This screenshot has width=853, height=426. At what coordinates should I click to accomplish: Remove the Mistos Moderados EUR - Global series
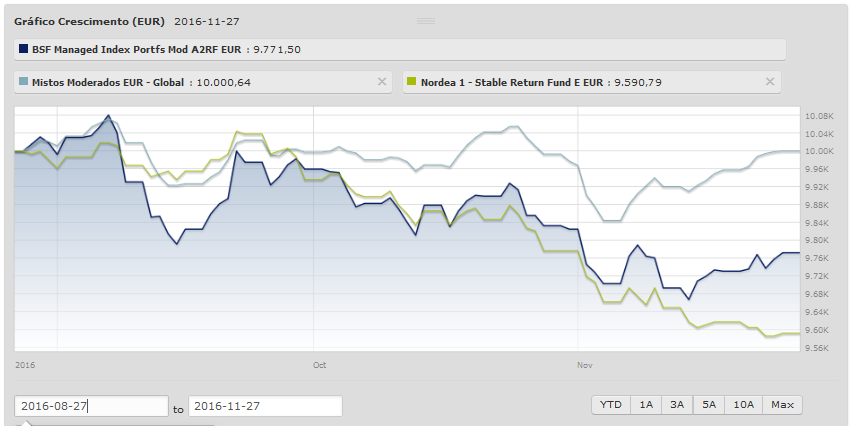point(382,82)
